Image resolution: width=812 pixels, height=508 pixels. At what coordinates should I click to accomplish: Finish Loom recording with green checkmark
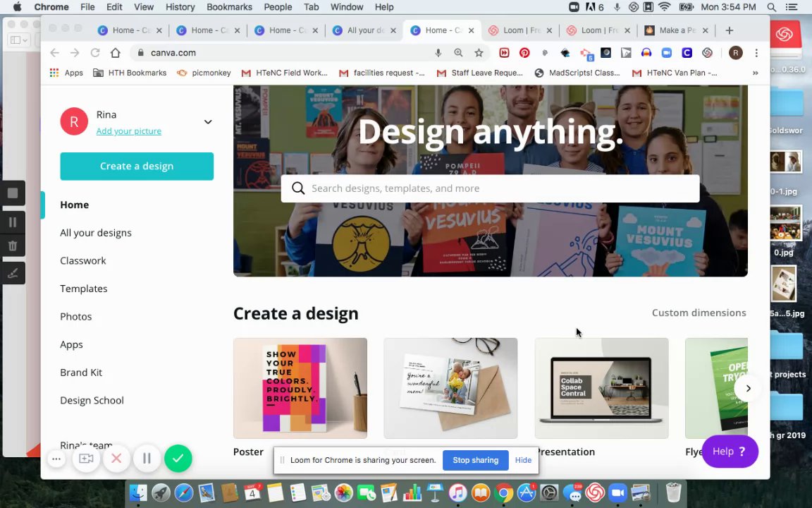click(x=178, y=458)
